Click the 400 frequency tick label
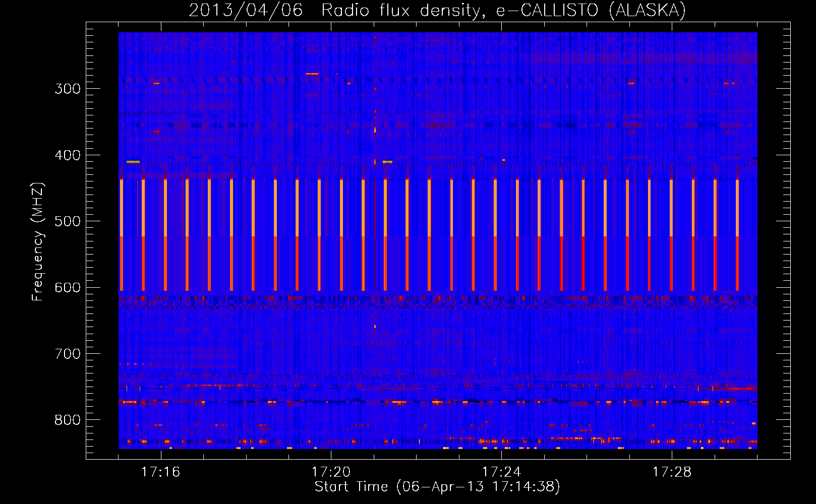816x504 pixels. tap(68, 155)
